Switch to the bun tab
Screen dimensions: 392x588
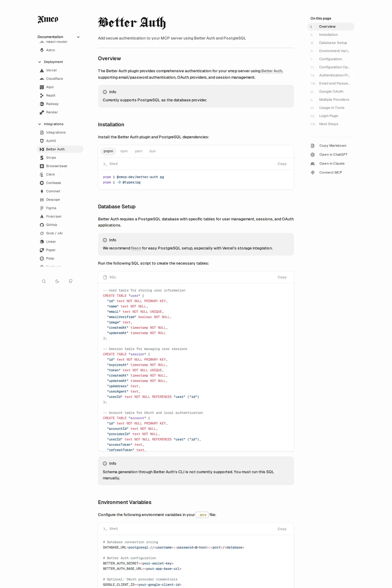point(153,151)
